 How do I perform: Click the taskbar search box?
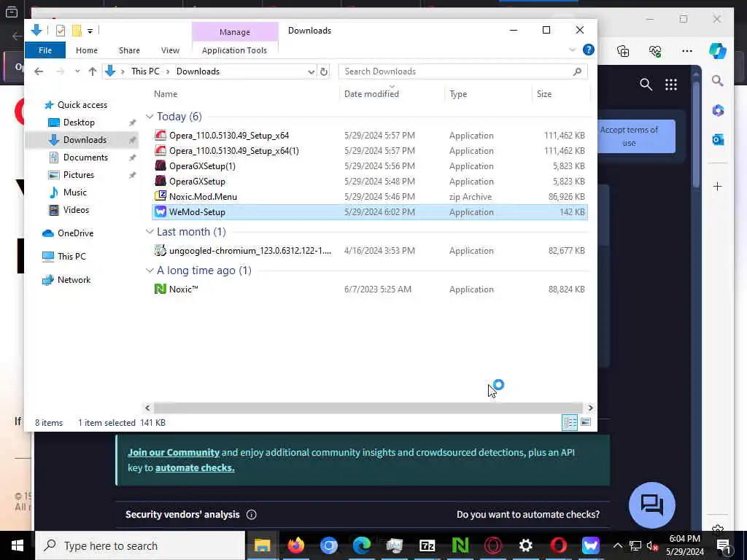140,545
